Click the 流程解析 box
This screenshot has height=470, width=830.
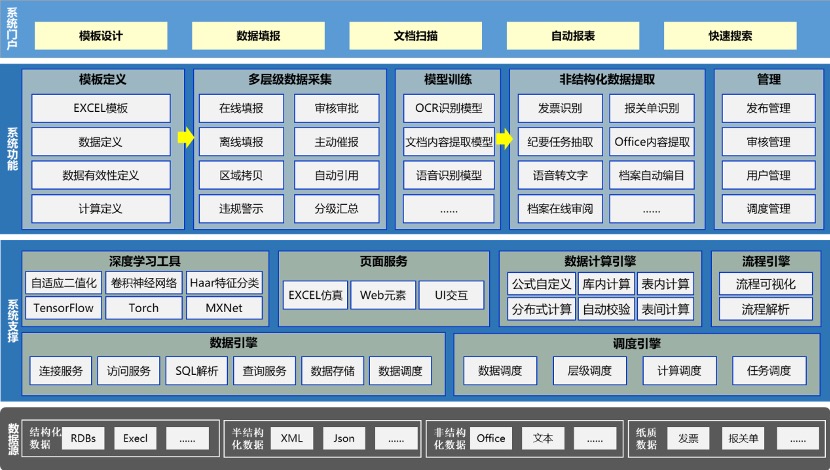tap(766, 309)
